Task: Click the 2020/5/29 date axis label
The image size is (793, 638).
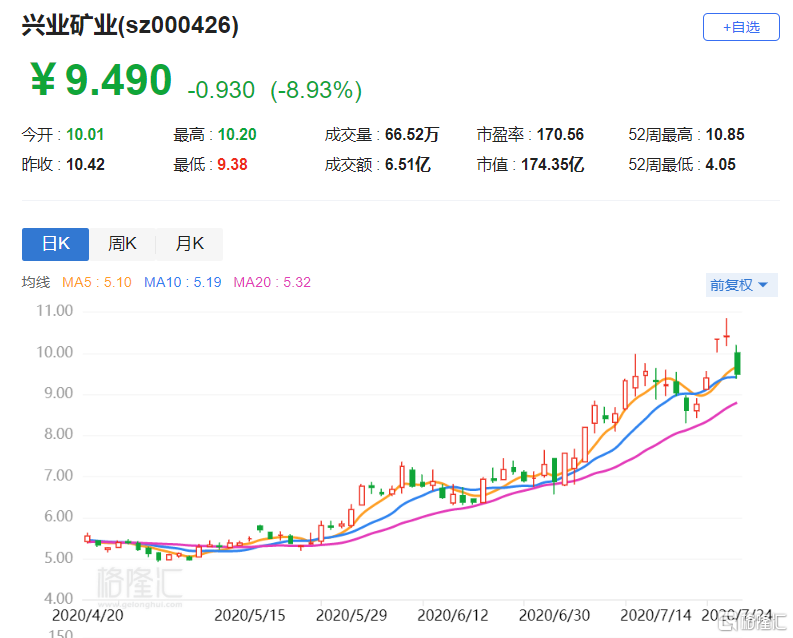Action: coord(351,616)
